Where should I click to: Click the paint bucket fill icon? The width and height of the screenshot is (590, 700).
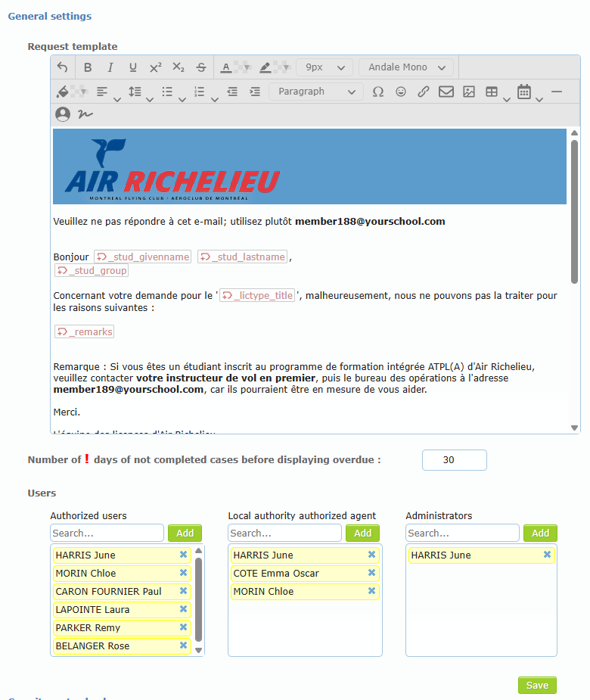tap(63, 92)
